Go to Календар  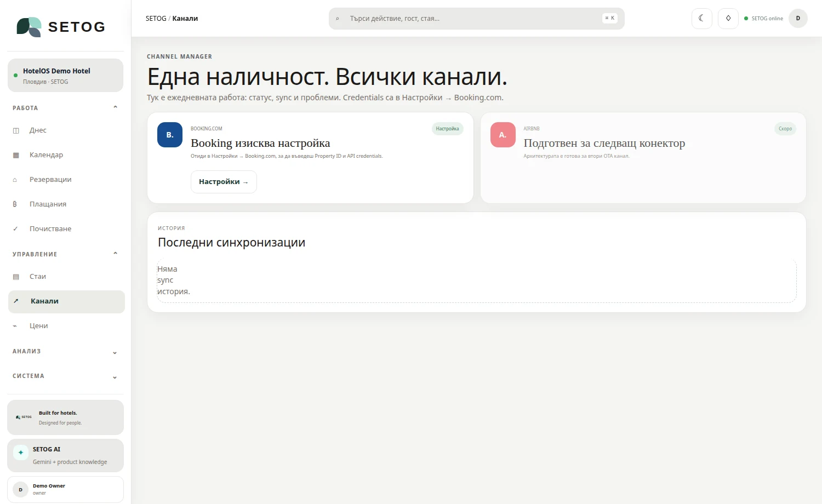coord(66,155)
